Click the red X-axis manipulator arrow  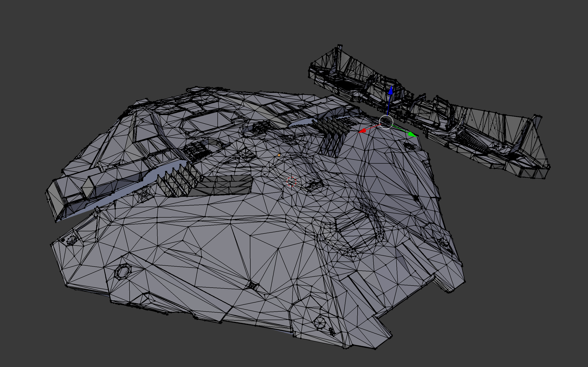pyautogui.click(x=363, y=131)
